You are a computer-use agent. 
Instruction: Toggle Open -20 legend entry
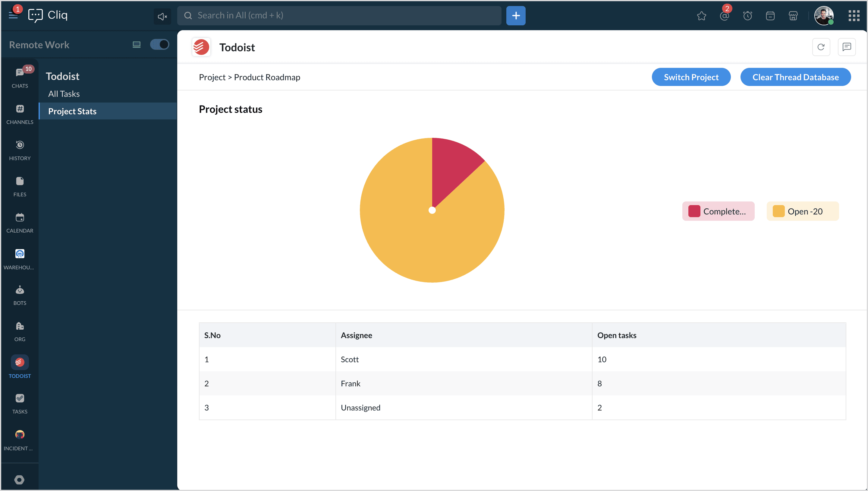[x=802, y=211]
